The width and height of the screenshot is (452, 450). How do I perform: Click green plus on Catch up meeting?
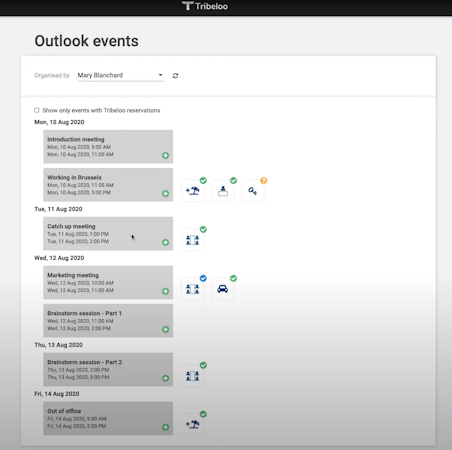(x=165, y=242)
